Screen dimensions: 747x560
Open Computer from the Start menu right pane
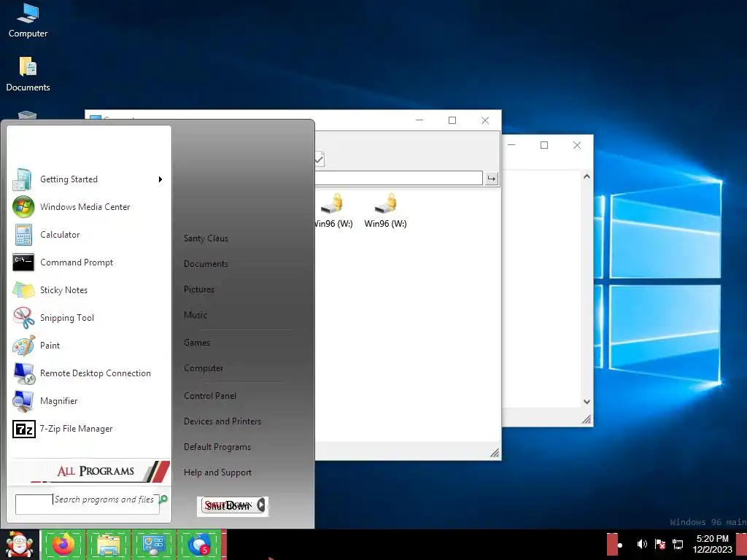point(204,368)
